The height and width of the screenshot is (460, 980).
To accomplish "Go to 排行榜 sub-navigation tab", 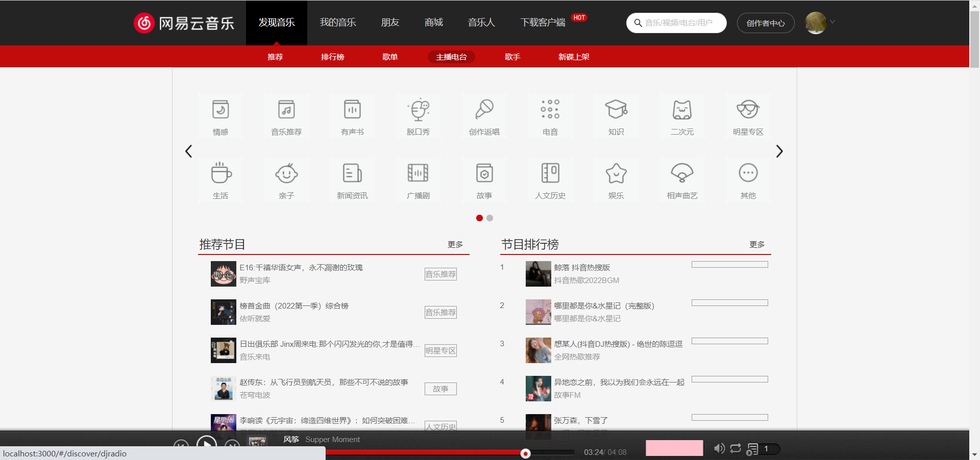I will [x=333, y=57].
